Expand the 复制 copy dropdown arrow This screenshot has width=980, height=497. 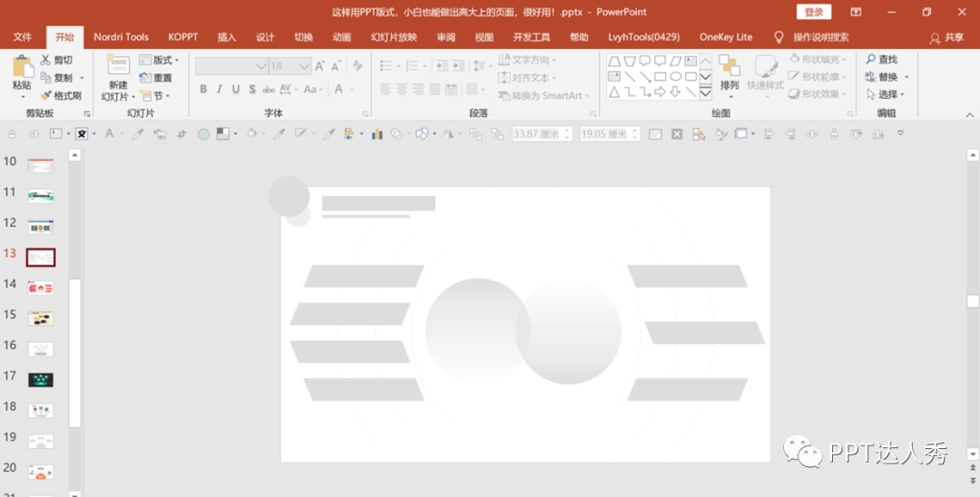point(82,78)
